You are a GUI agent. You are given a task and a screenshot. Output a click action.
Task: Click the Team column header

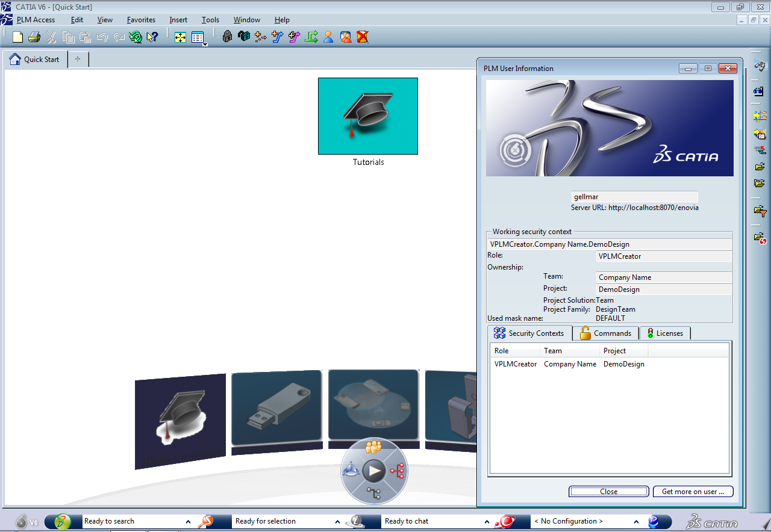pos(570,351)
